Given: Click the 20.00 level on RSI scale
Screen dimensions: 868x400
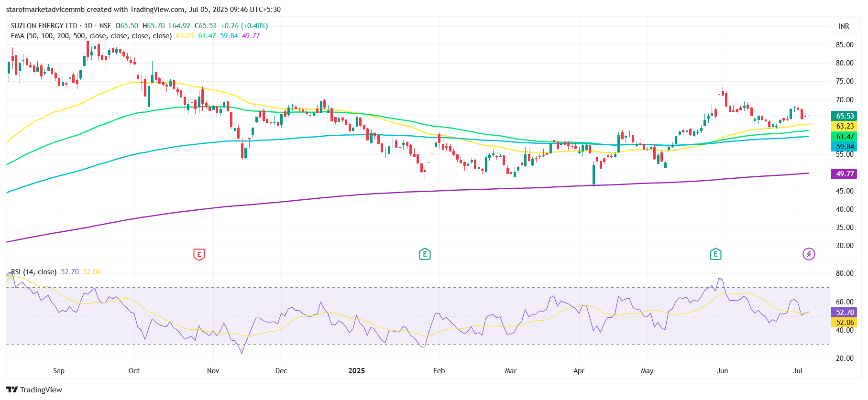Looking at the screenshot, I should (845, 358).
